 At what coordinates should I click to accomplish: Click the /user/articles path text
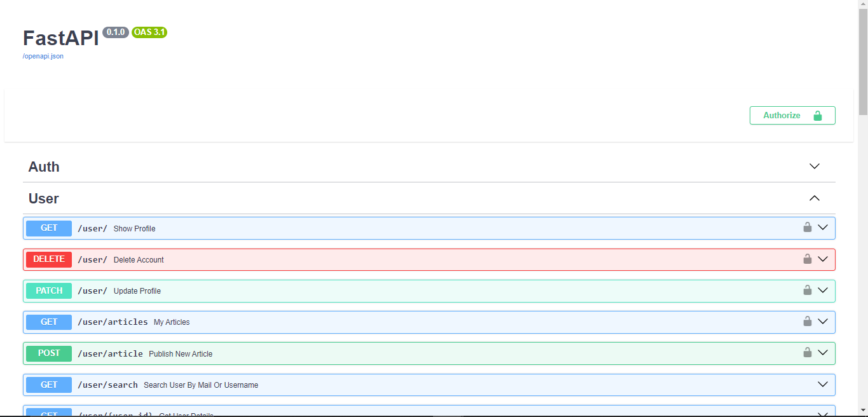[113, 322]
